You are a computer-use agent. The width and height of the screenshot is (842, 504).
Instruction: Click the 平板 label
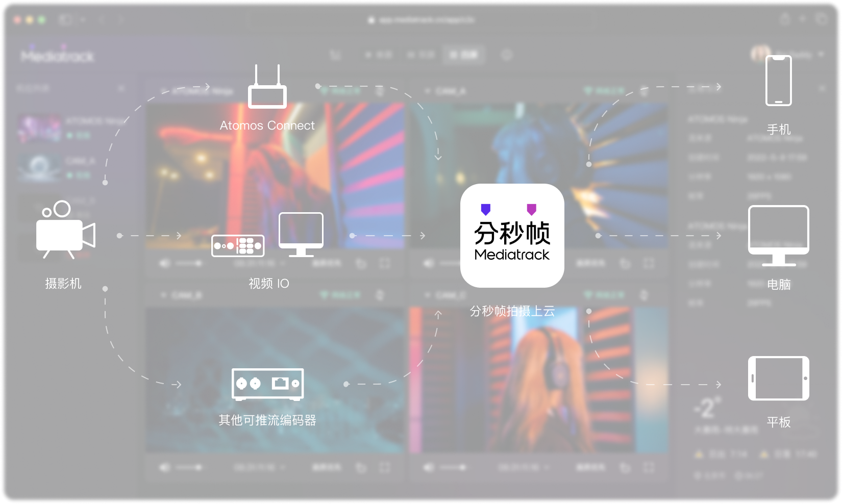click(779, 422)
